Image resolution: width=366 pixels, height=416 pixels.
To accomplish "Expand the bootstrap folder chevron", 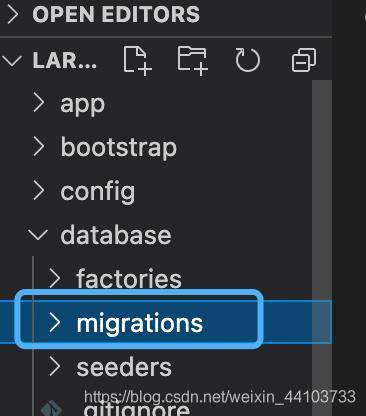I will (x=39, y=147).
